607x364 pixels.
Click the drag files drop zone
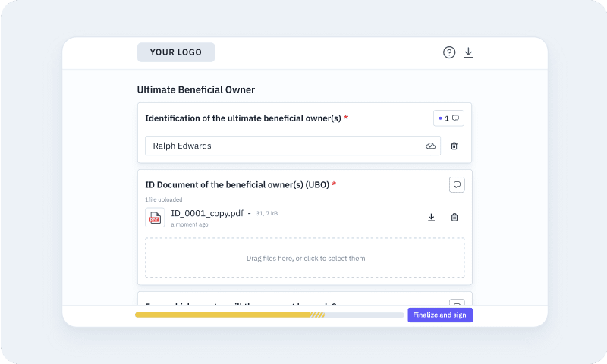point(305,258)
